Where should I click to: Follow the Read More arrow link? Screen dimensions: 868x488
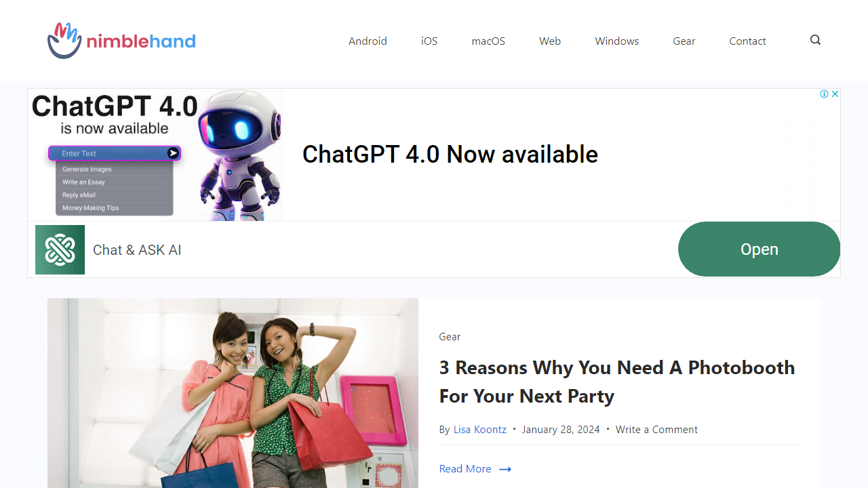click(475, 469)
